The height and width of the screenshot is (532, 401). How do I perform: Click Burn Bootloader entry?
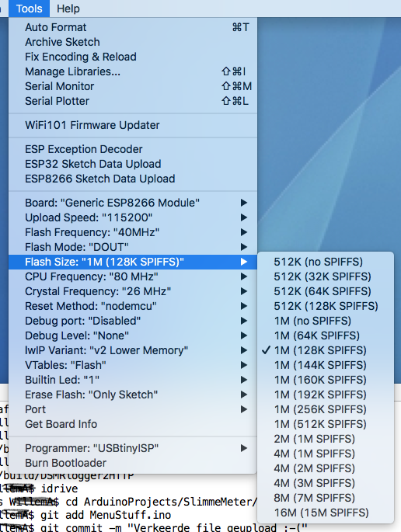(133, 463)
